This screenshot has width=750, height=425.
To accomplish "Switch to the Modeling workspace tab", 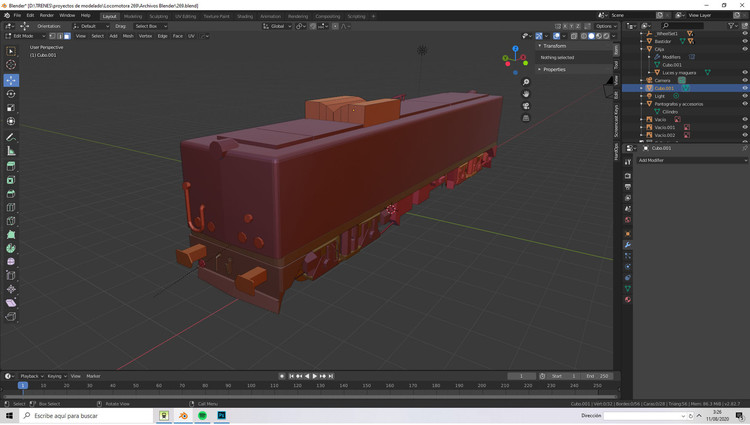I will click(133, 16).
